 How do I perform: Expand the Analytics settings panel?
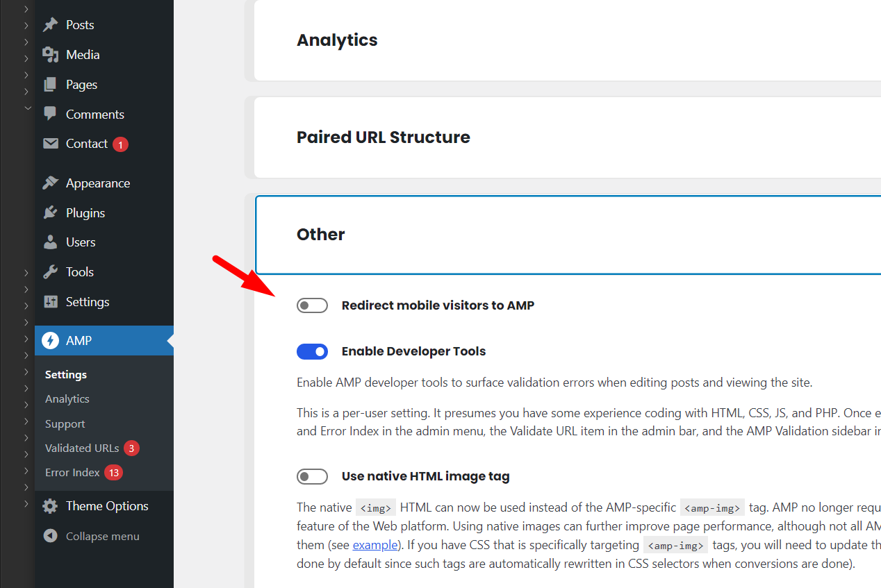pyautogui.click(x=568, y=40)
